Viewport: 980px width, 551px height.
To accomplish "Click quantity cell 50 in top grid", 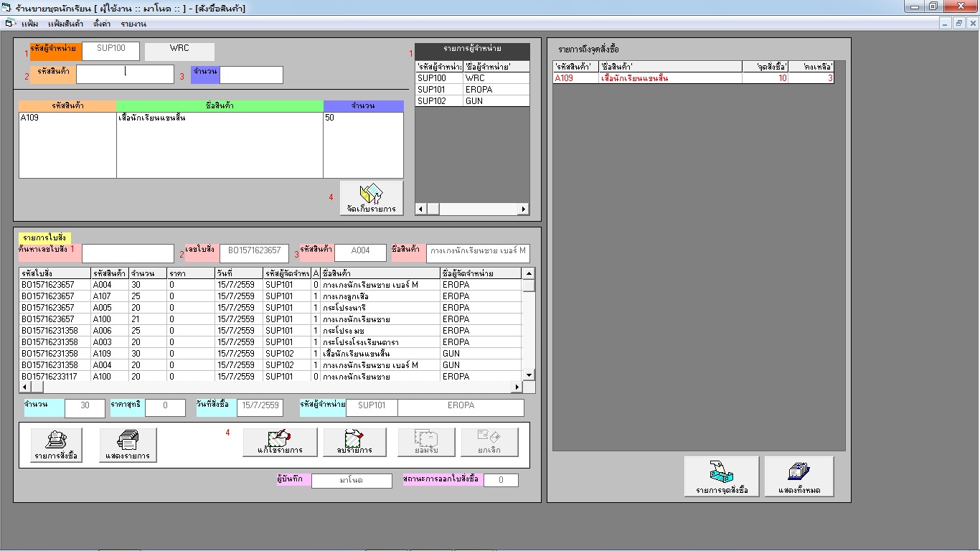I will click(363, 118).
